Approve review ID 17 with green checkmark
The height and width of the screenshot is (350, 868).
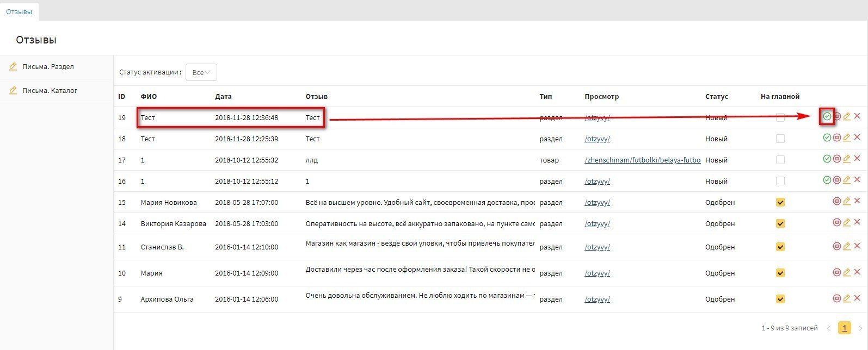tap(827, 159)
